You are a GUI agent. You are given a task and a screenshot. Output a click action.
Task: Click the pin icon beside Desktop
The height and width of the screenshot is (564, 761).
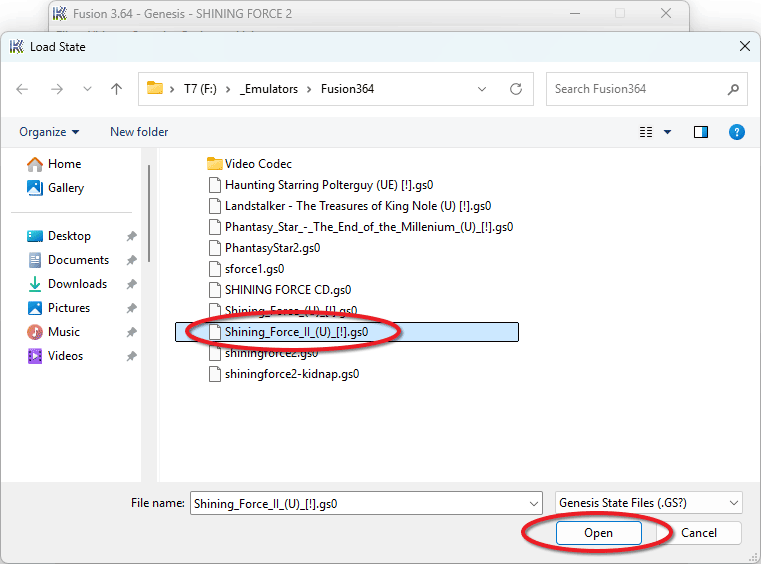pos(132,236)
